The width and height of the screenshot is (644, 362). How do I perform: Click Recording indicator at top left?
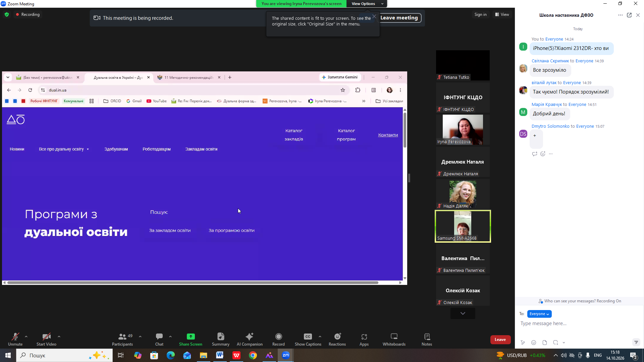(28, 14)
